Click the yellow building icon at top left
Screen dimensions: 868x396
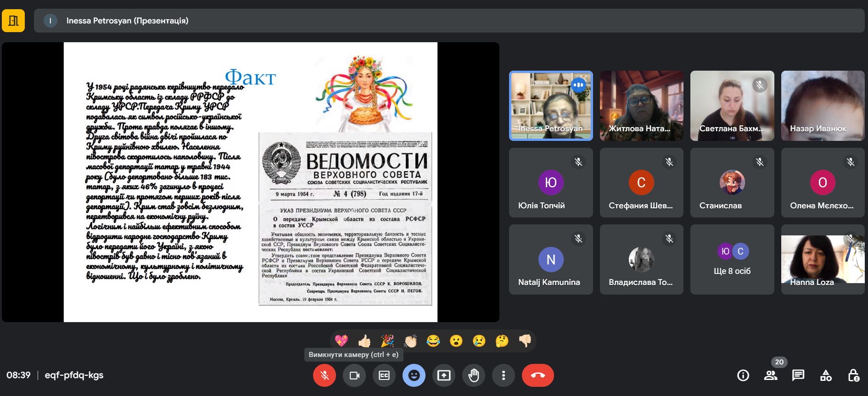pos(13,21)
